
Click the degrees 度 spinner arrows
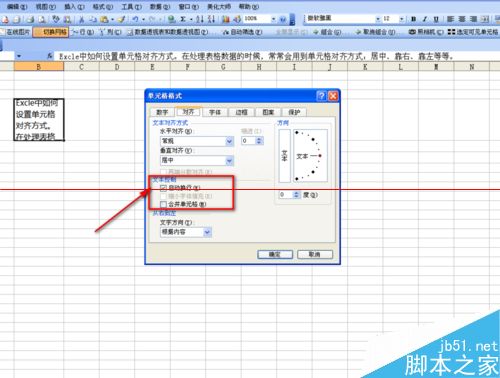point(296,195)
